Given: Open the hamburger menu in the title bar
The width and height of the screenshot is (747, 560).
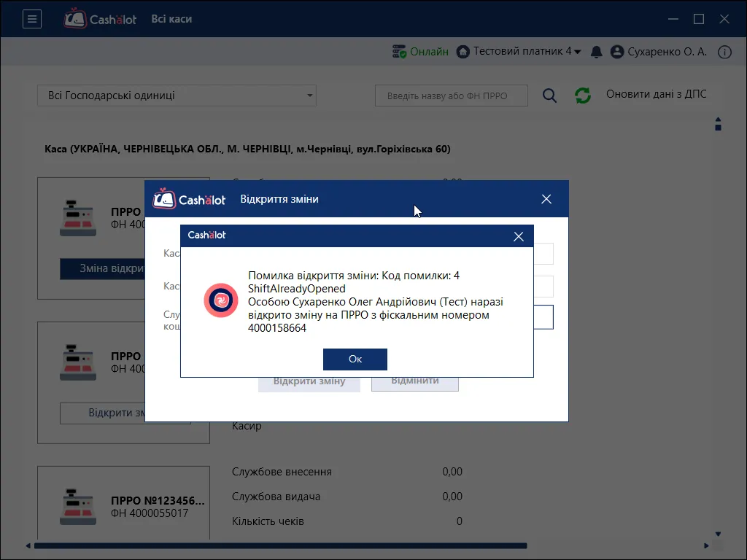Looking at the screenshot, I should [x=32, y=19].
